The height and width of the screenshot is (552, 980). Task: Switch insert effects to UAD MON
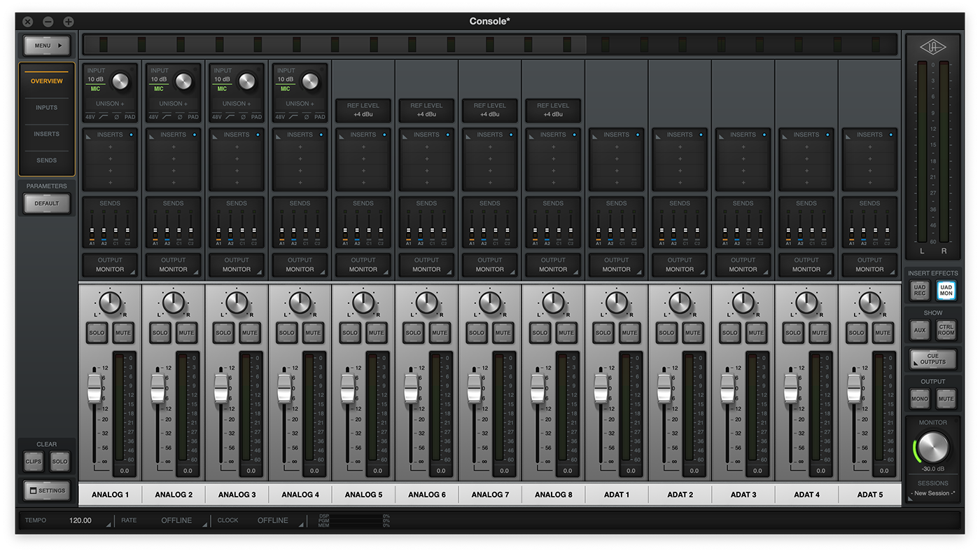click(x=946, y=290)
